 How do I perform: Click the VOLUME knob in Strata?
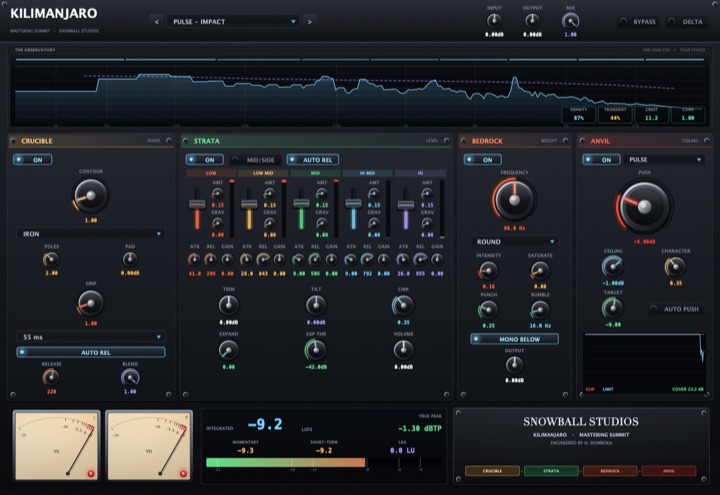(x=403, y=350)
